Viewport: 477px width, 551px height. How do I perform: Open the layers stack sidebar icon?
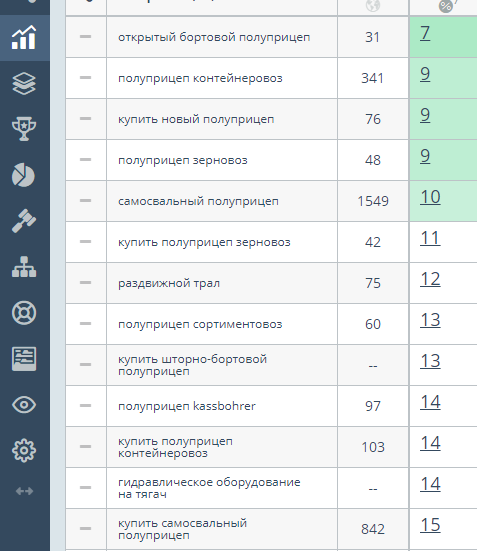pos(24,84)
